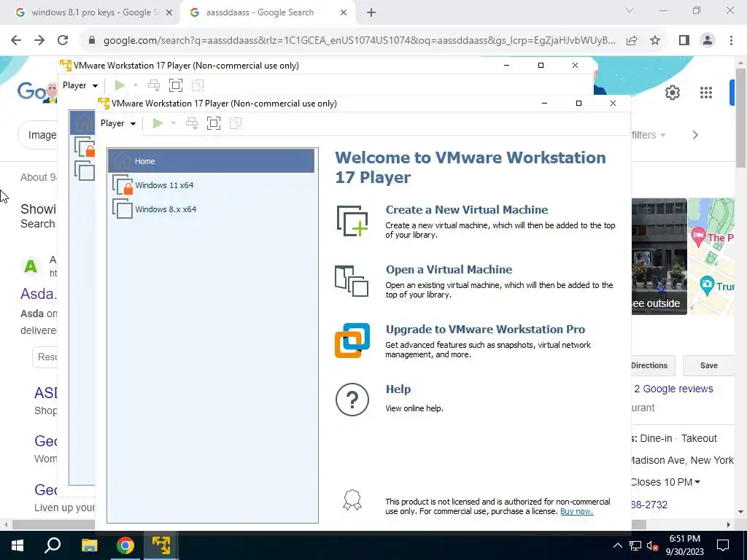
Task: Click the Buy now link
Action: [576, 511]
